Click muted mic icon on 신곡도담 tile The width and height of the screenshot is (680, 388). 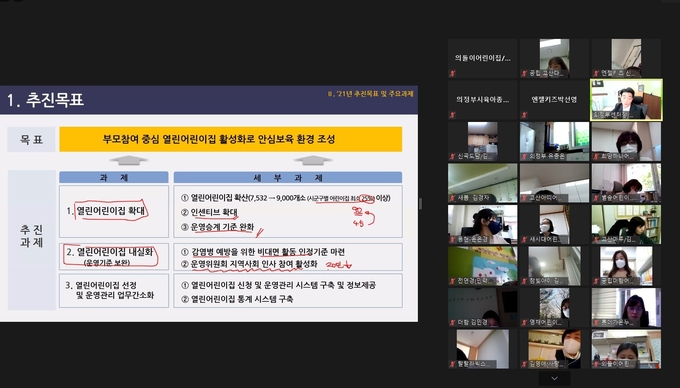pos(453,157)
